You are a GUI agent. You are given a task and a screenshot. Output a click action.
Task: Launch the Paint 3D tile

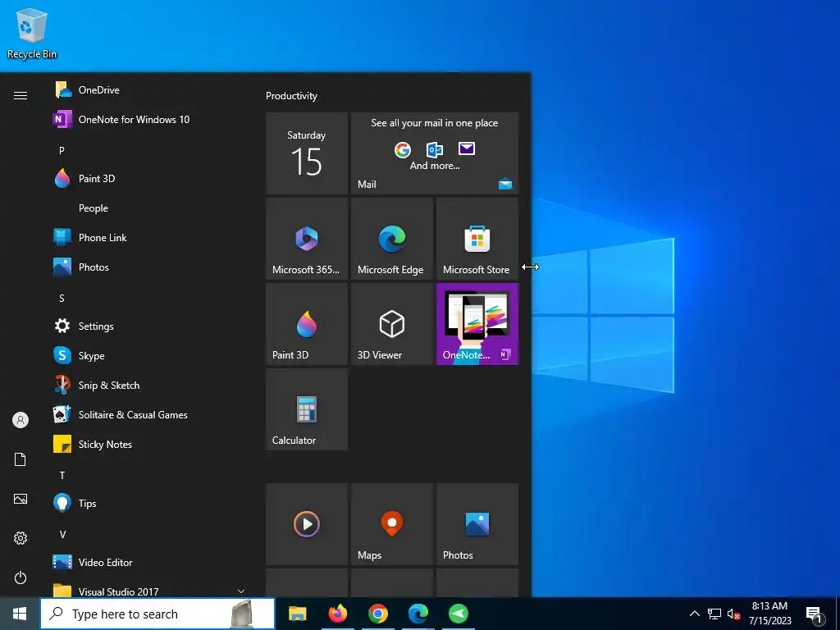tap(307, 324)
